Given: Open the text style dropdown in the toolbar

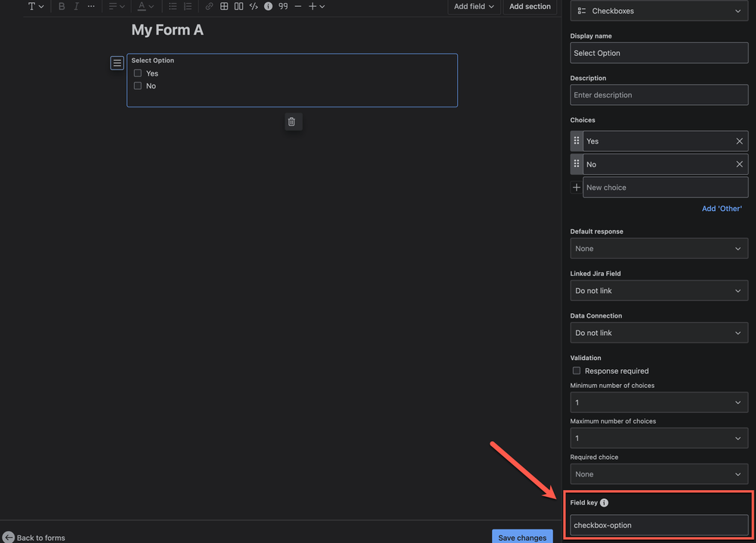Looking at the screenshot, I should tap(36, 6).
